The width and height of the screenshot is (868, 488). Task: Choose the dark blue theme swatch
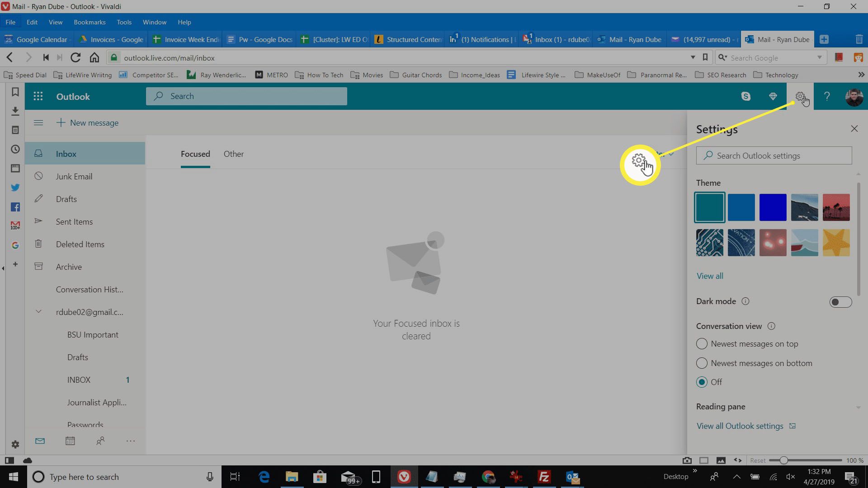point(773,207)
